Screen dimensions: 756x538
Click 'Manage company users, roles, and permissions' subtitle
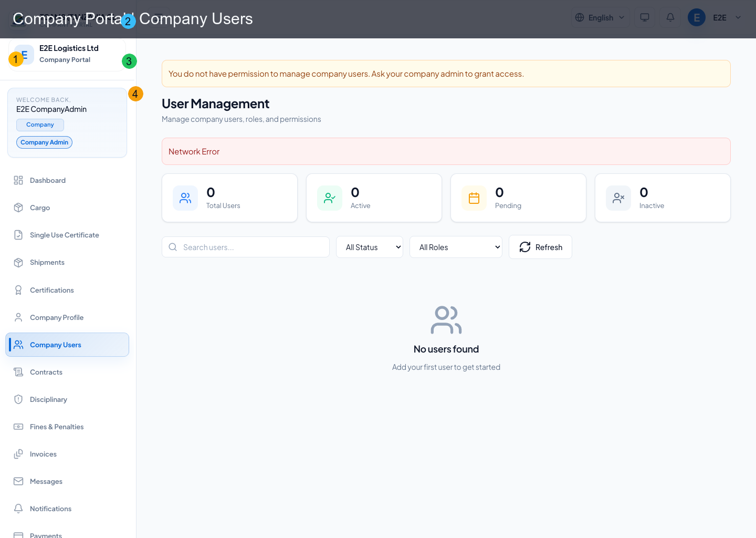[x=241, y=119]
